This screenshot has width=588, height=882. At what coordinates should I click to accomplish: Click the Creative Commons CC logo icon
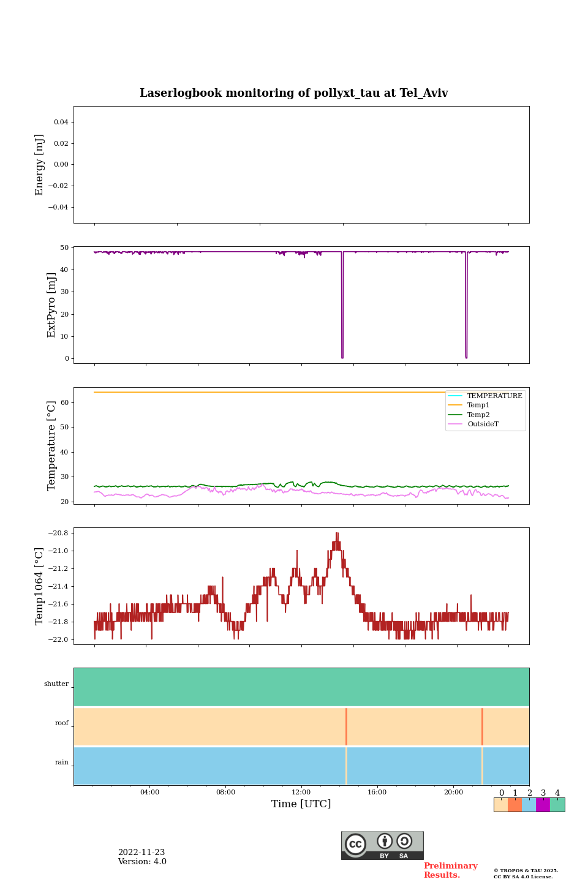coord(355,844)
